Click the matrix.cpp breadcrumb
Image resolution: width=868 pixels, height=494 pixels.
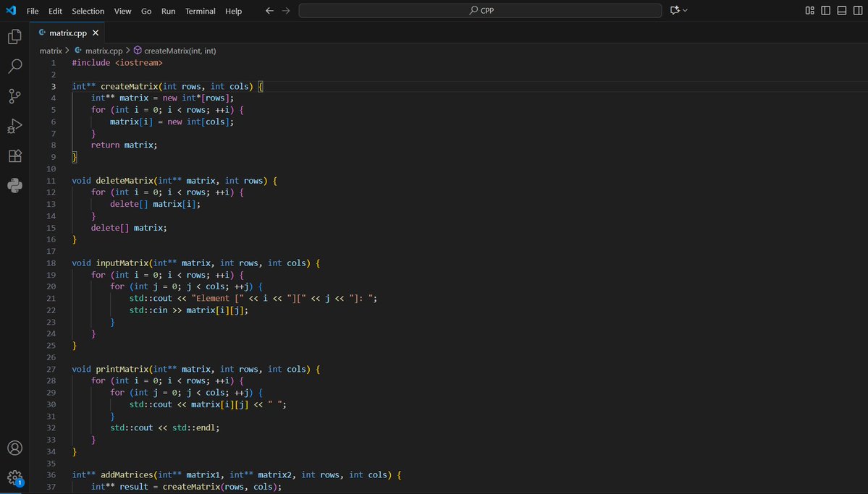click(x=104, y=51)
